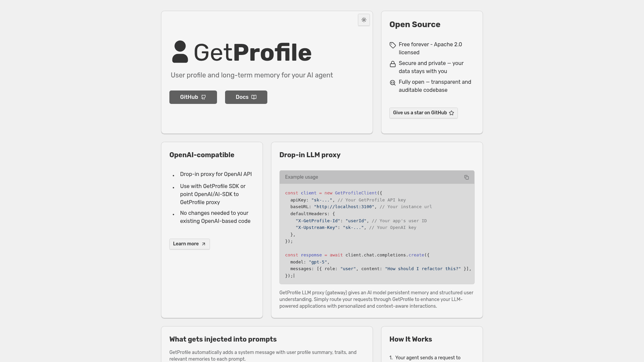Click the tag icon beside Apache 2.0 licensed
The image size is (644, 362).
[392, 45]
